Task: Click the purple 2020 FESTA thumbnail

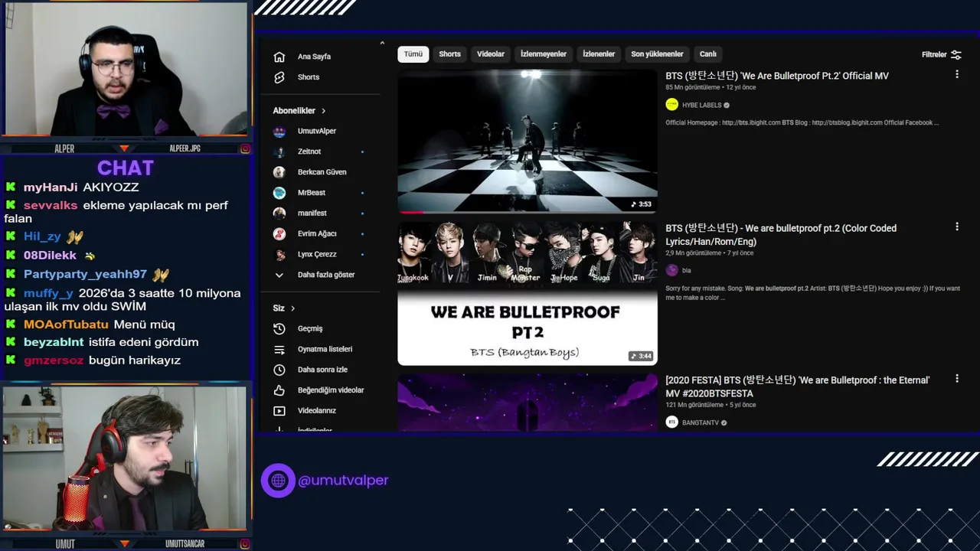Action: (527, 403)
